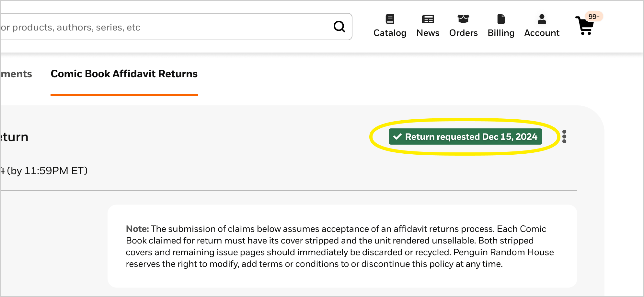Click the search magnifier icon
This screenshot has width=644, height=297.
tap(339, 27)
